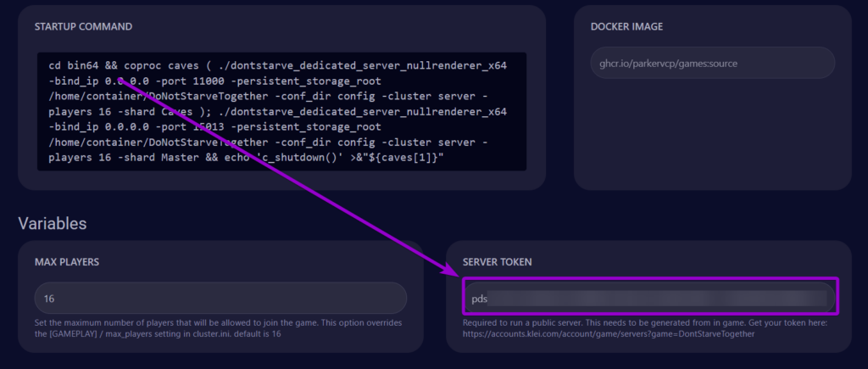This screenshot has width=868, height=369.
Task: Click the Max Players input field
Action: (x=220, y=299)
